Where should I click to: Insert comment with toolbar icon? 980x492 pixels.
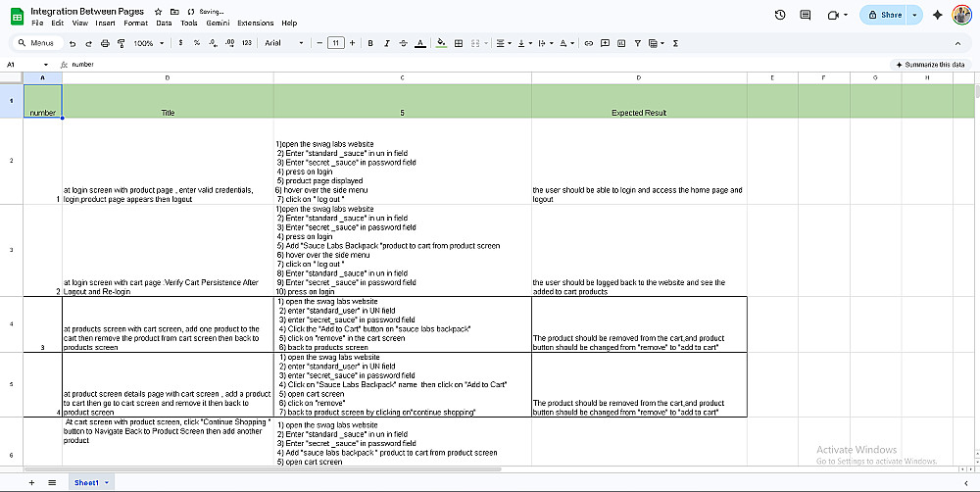tap(605, 43)
